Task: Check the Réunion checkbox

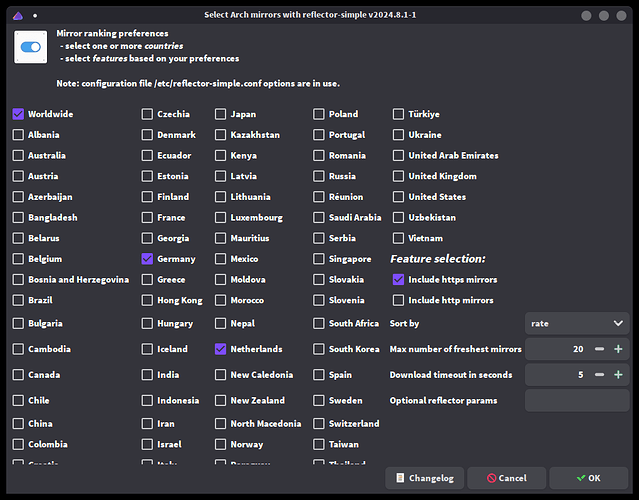Action: 319,197
